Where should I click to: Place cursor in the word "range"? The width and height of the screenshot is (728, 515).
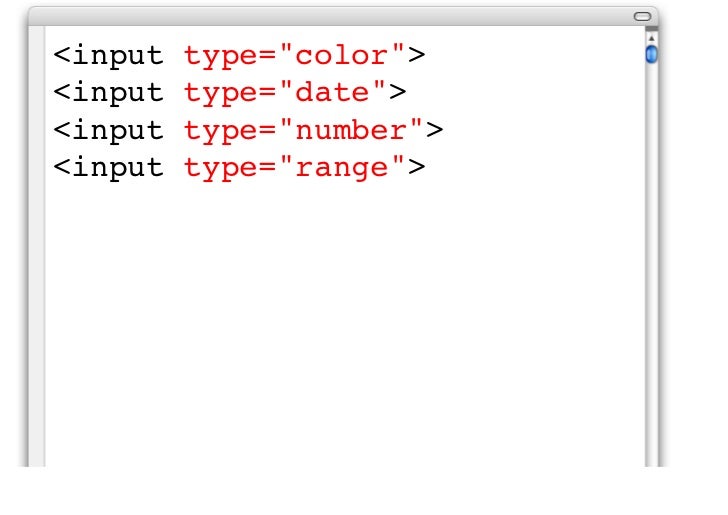point(341,168)
